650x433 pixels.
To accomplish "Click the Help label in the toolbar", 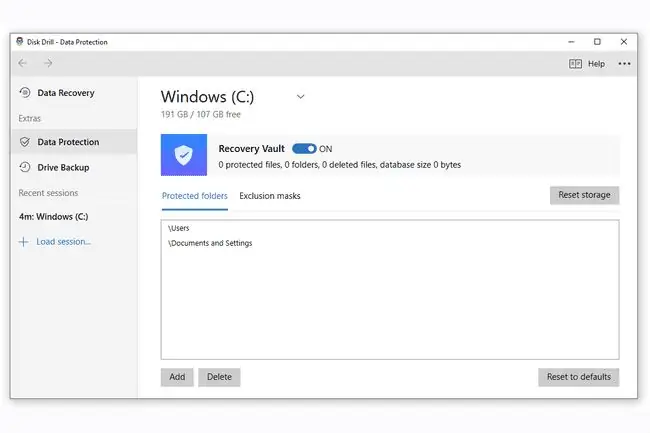I will coord(597,64).
